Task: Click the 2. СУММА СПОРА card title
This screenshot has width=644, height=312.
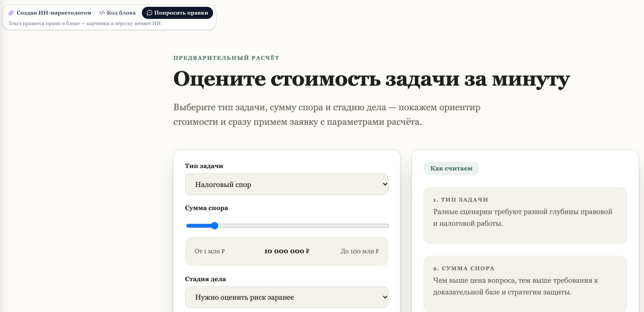Action: [x=464, y=268]
